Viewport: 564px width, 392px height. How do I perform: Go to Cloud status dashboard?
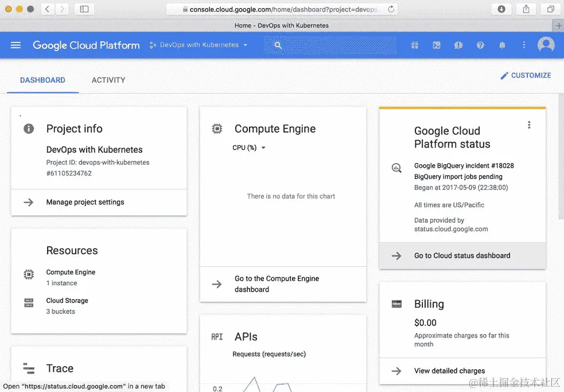462,255
